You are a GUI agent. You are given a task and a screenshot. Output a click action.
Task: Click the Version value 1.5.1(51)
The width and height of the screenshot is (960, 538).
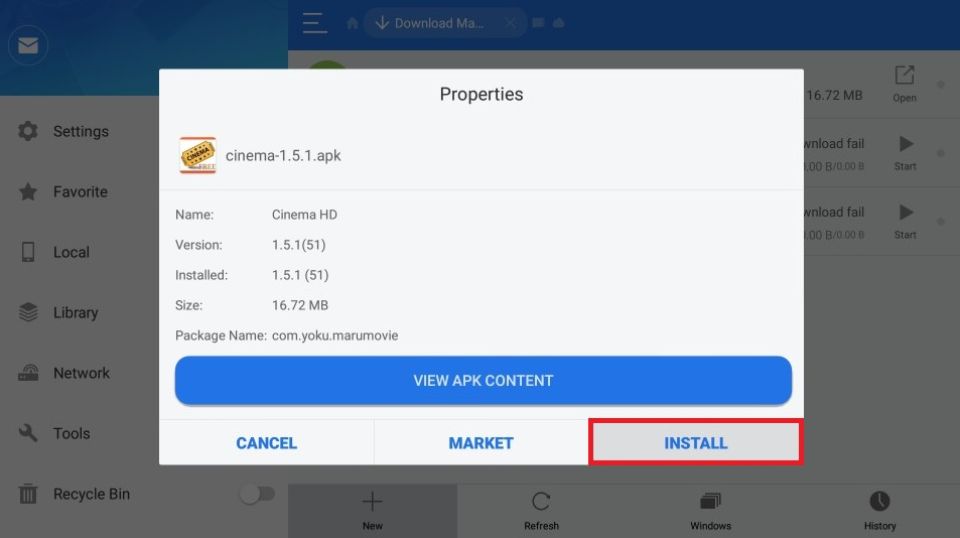[299, 245]
